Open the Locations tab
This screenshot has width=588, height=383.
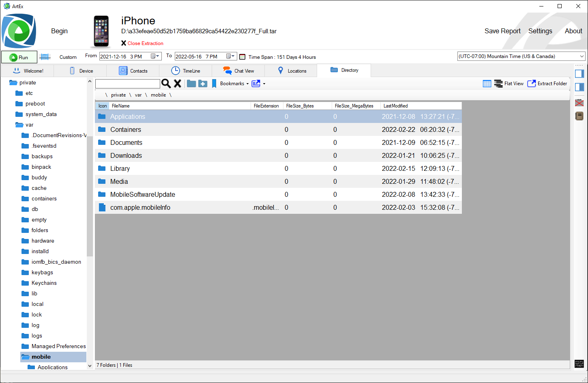[291, 71]
